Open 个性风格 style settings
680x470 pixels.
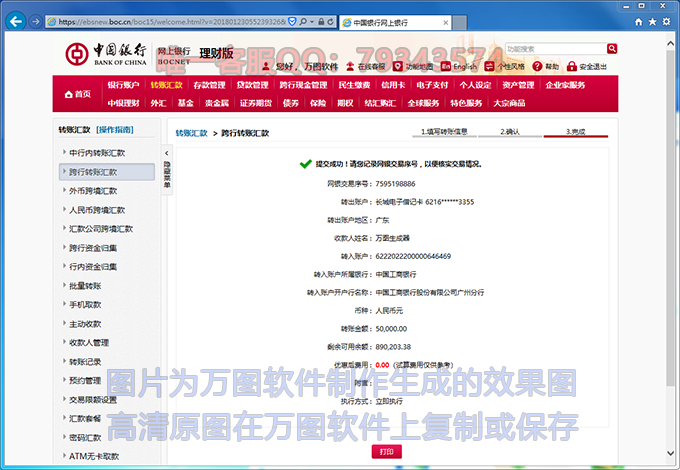(509, 67)
